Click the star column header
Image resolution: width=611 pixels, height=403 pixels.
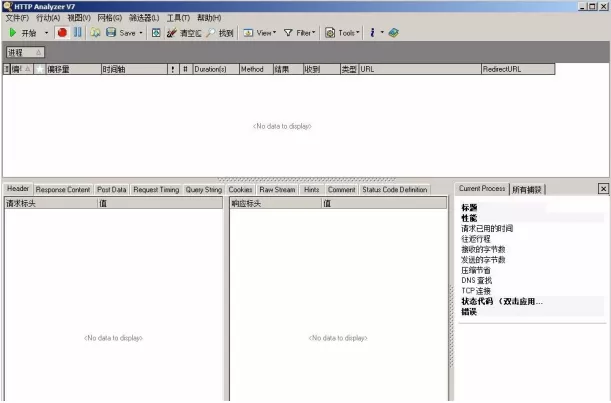tap(40, 69)
